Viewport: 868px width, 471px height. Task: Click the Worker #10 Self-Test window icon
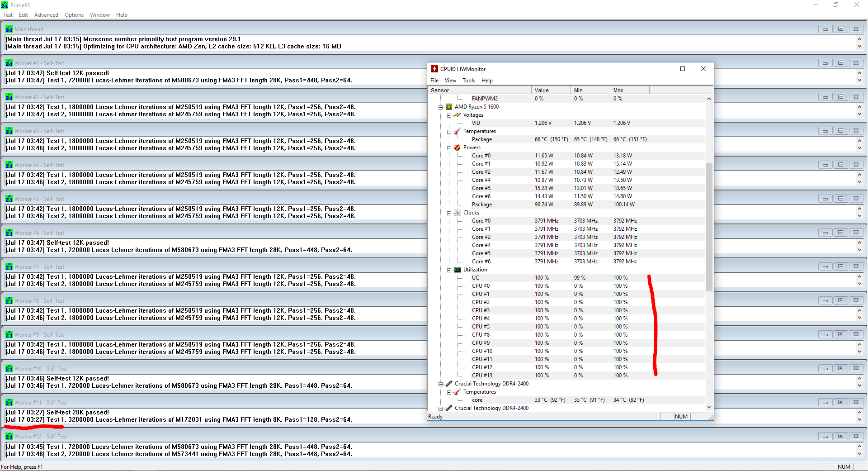click(x=9, y=368)
